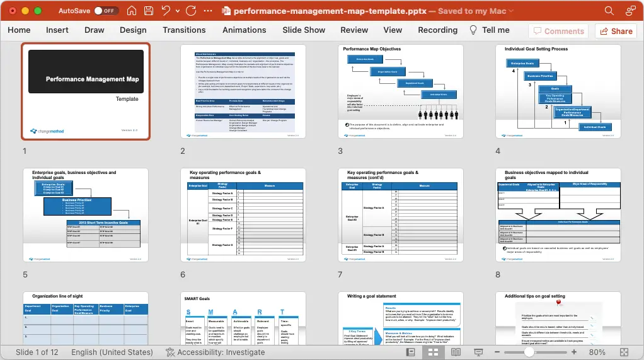Start Slide Show from status bar icon
644x360 pixels.
coord(478,352)
